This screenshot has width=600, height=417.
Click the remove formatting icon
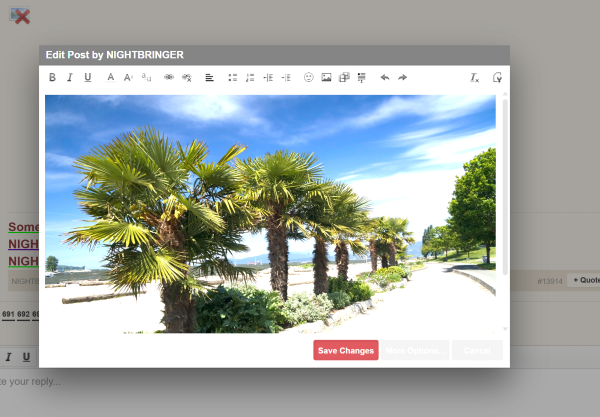[x=475, y=77]
